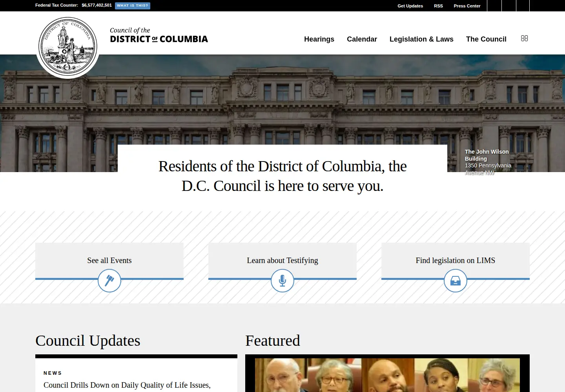Open the Learn about Testifying card
565x392 pixels.
282,260
